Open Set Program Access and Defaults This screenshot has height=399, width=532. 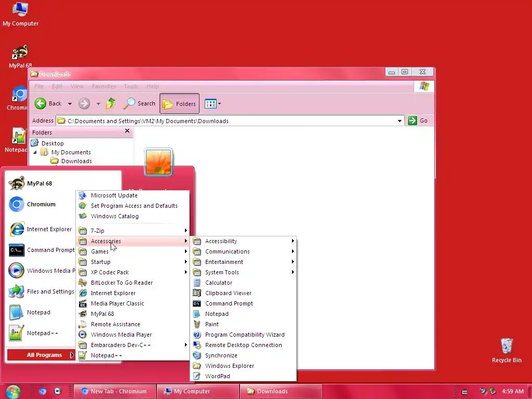132,206
